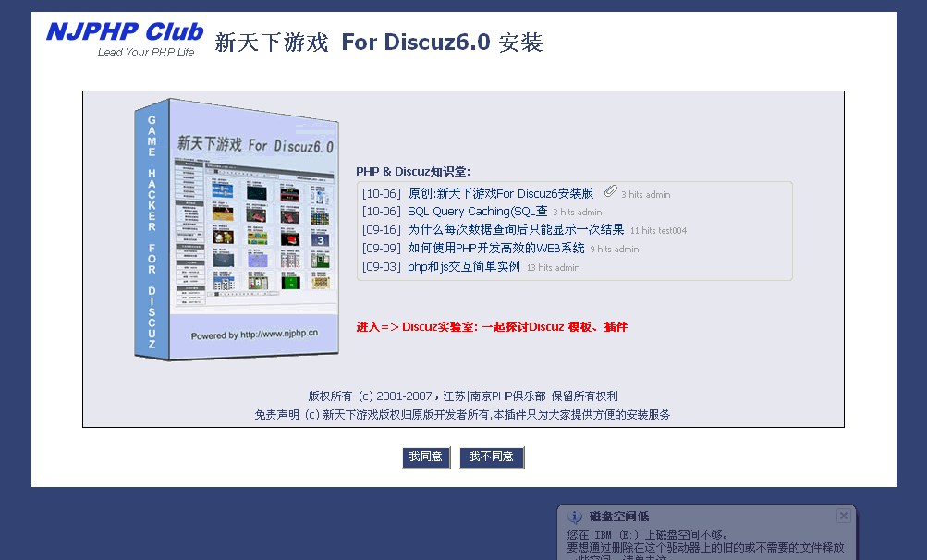Click the game software box image
Image resolution: width=927 pixels, height=560 pixels.
click(237, 229)
